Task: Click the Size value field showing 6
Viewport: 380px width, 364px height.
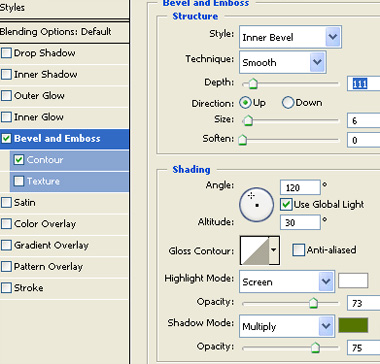Action: click(x=364, y=120)
